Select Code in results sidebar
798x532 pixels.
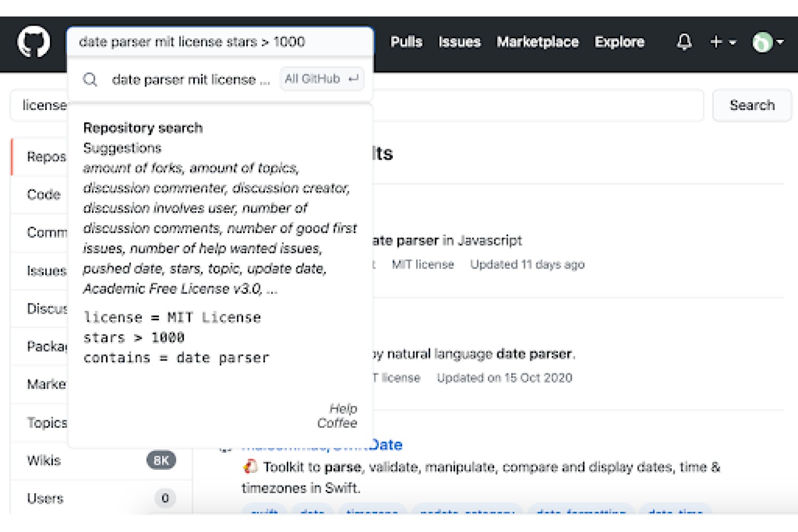(x=39, y=195)
